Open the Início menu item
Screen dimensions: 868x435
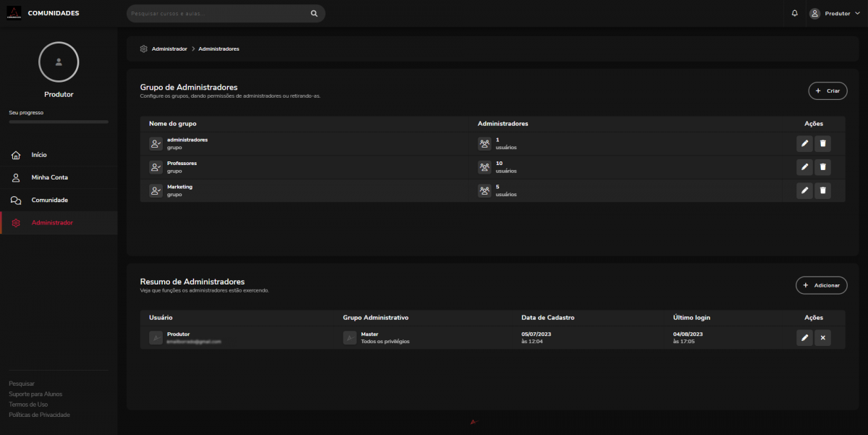click(39, 155)
